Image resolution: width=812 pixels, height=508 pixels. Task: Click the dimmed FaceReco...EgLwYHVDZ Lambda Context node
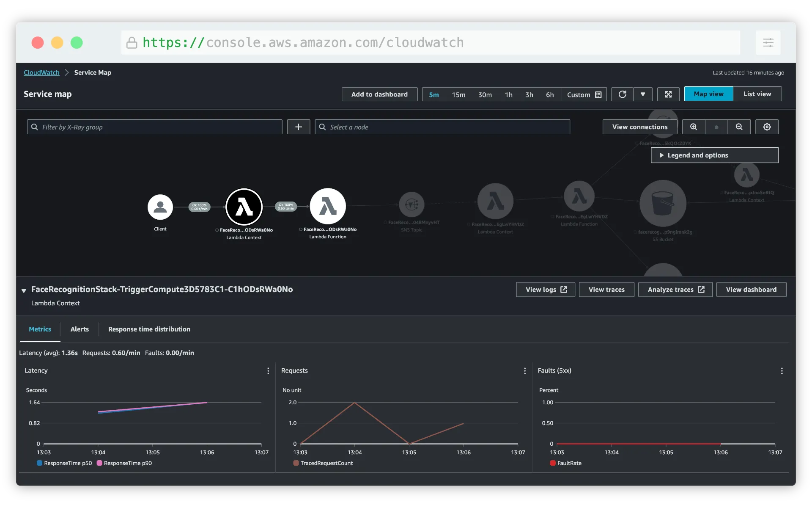tap(495, 201)
